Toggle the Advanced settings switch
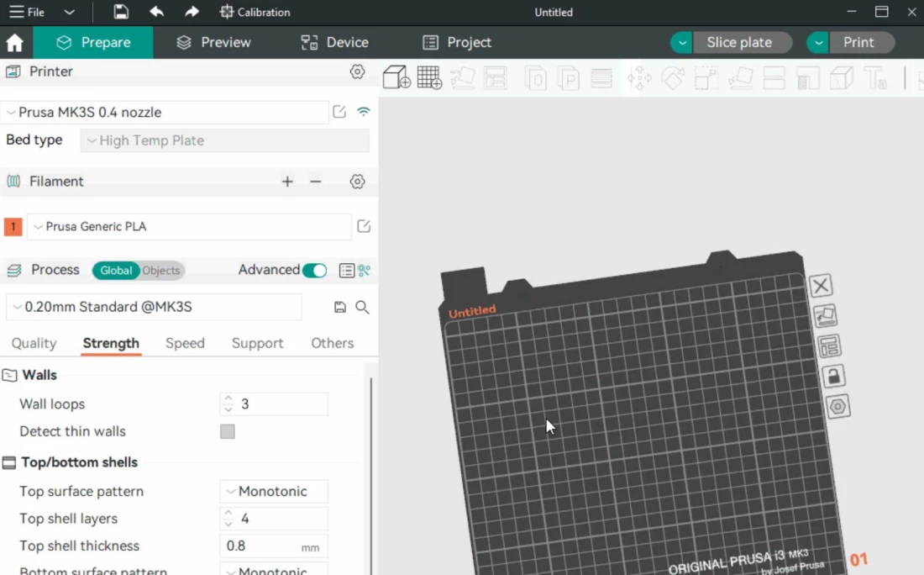The height and width of the screenshot is (575, 924). pos(314,270)
